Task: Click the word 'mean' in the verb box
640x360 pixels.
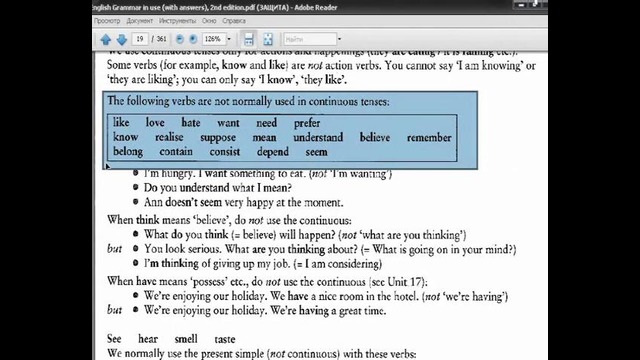Action: (x=264, y=138)
